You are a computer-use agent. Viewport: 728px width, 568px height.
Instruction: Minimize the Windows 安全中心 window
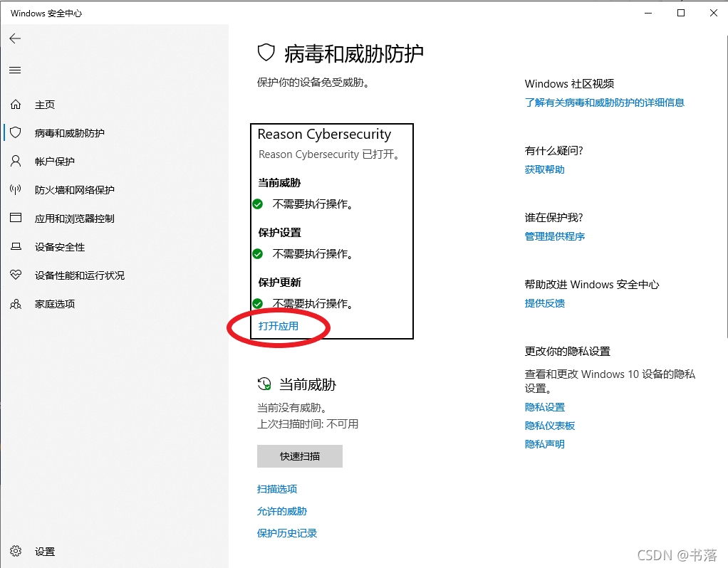click(648, 13)
